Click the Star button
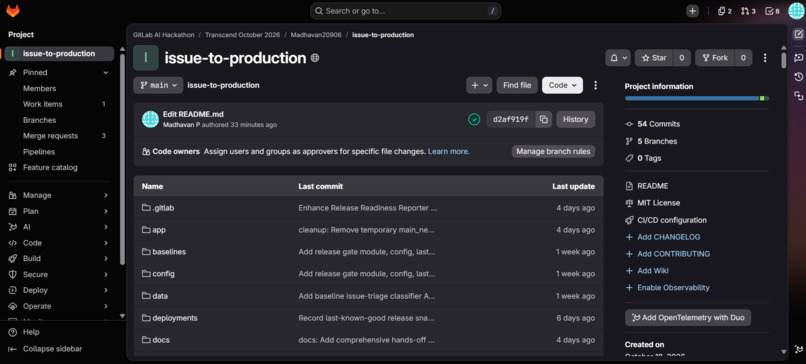This screenshot has height=364, width=806. (654, 58)
